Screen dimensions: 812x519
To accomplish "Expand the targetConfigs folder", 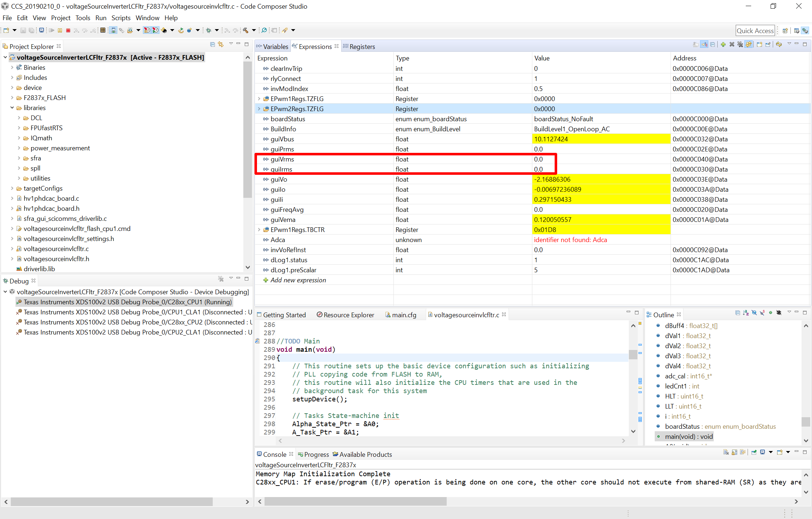I will (12, 188).
